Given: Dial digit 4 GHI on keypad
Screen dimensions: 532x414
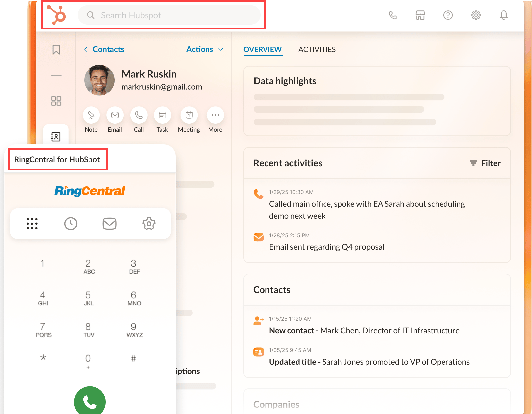Looking at the screenshot, I should click(43, 298).
